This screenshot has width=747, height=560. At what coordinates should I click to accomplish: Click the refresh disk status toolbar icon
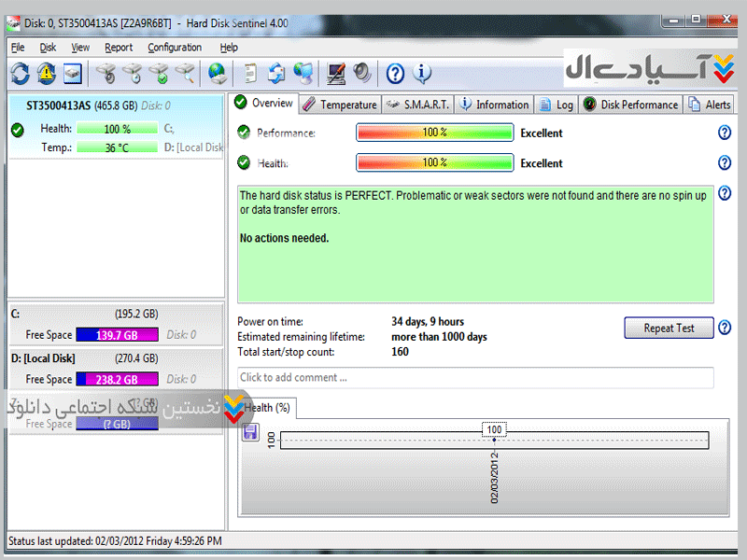pos(21,73)
